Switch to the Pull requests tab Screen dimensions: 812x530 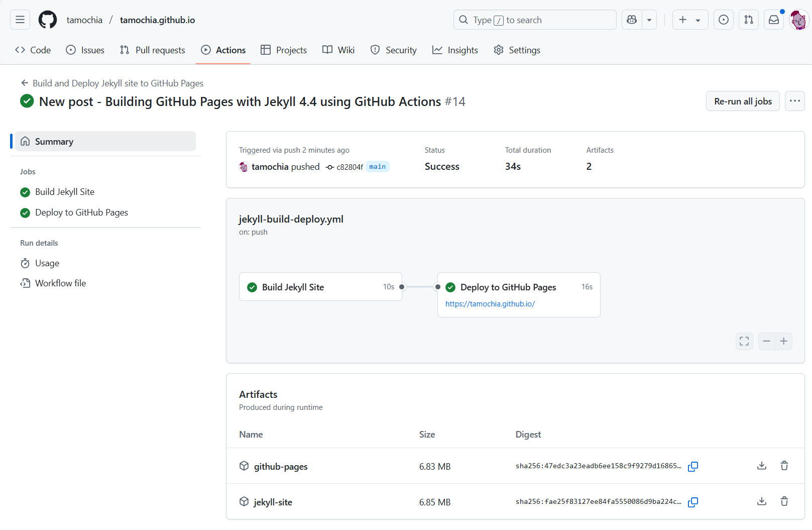coord(153,50)
